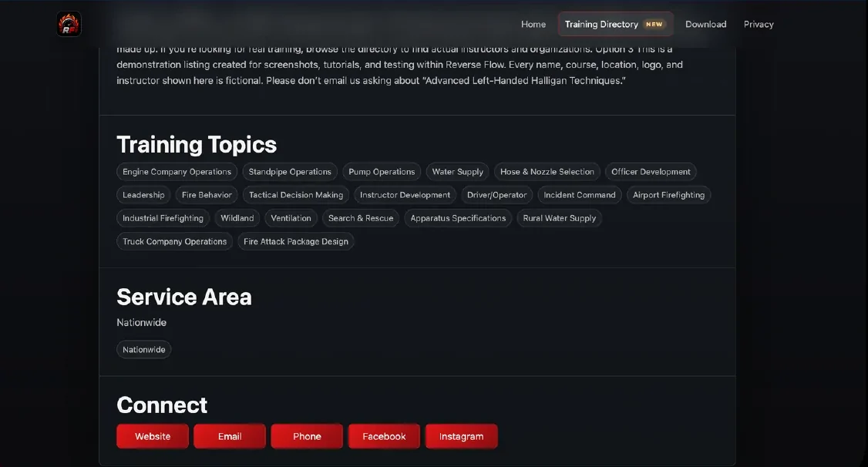Select the Truck Company Operations tag
This screenshot has width=868, height=467.
(x=174, y=242)
